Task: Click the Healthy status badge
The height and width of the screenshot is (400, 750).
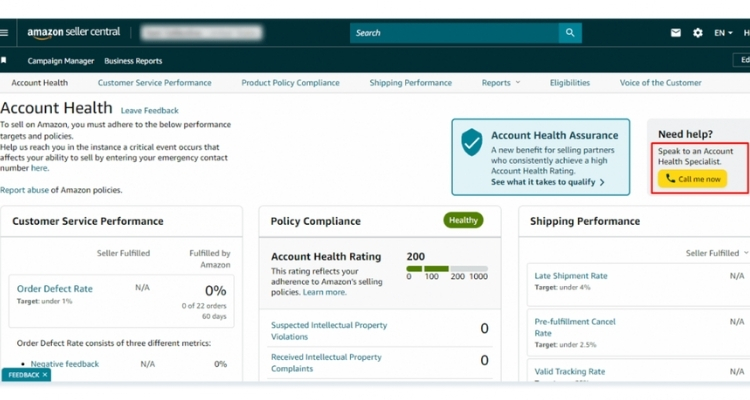Action: click(x=463, y=220)
